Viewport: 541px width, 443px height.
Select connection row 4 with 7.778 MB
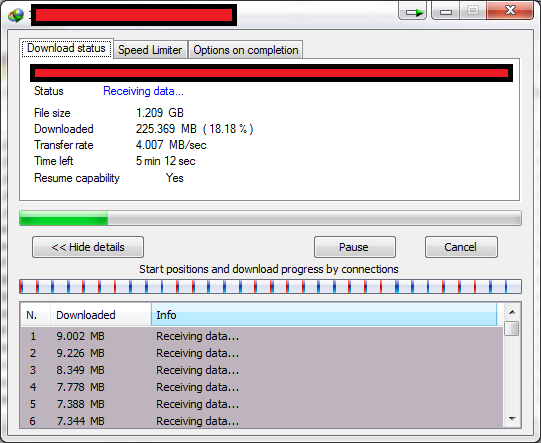tap(262, 387)
